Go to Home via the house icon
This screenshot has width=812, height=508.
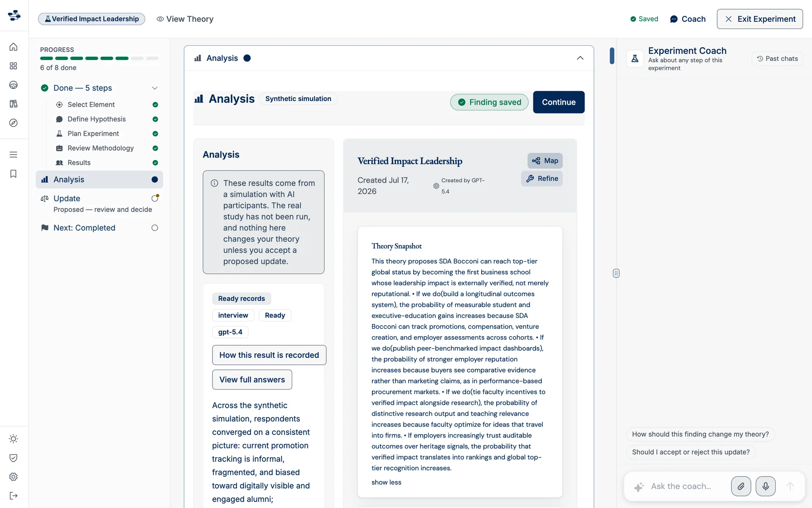14,47
